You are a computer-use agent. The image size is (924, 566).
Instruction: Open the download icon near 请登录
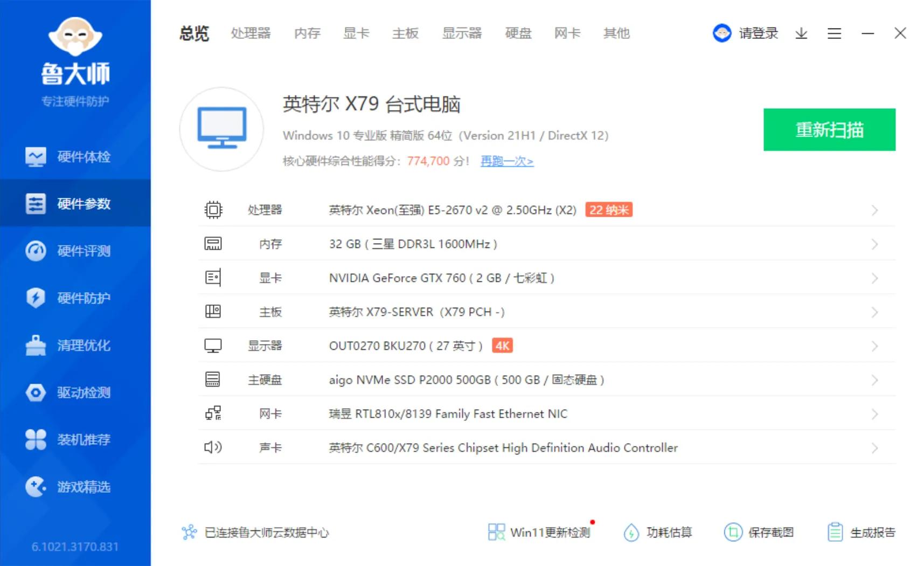click(802, 33)
